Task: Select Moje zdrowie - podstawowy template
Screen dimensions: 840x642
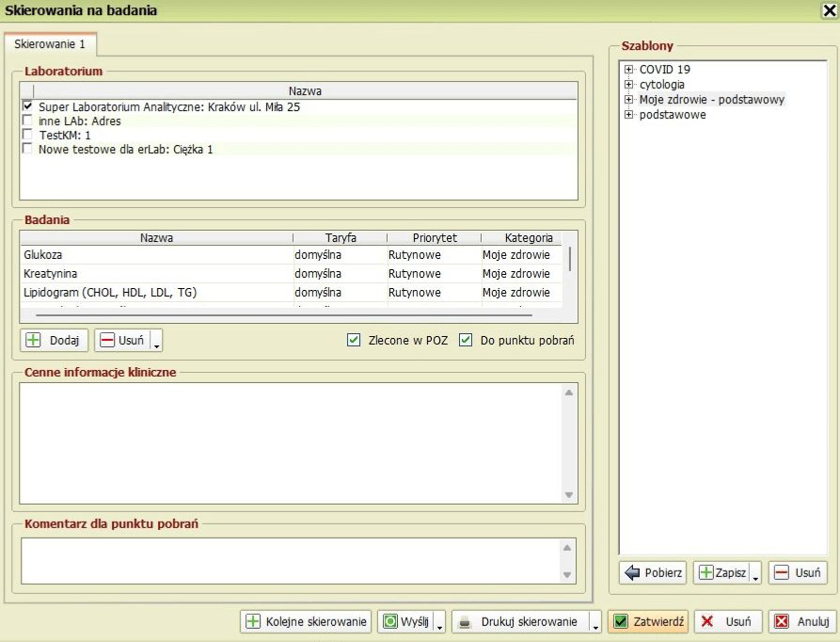Action: tap(711, 100)
